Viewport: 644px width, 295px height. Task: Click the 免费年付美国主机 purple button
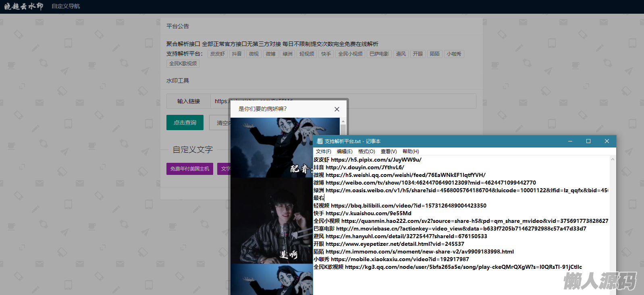[189, 169]
